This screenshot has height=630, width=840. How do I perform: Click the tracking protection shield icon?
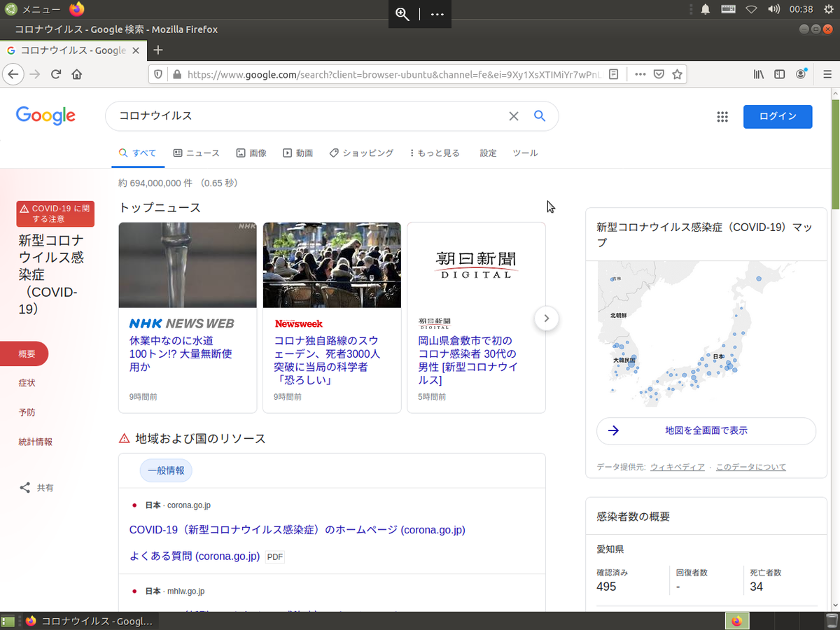tap(159, 74)
